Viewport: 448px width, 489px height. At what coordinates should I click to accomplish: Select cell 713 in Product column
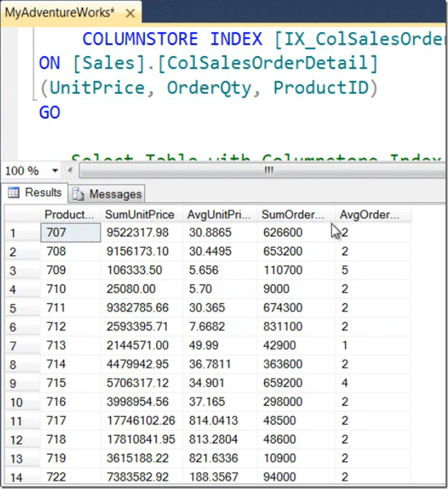tap(71, 345)
